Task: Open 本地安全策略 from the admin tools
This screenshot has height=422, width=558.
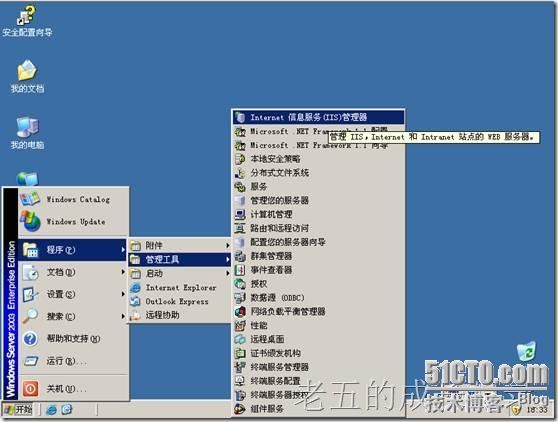Action: 318,159
